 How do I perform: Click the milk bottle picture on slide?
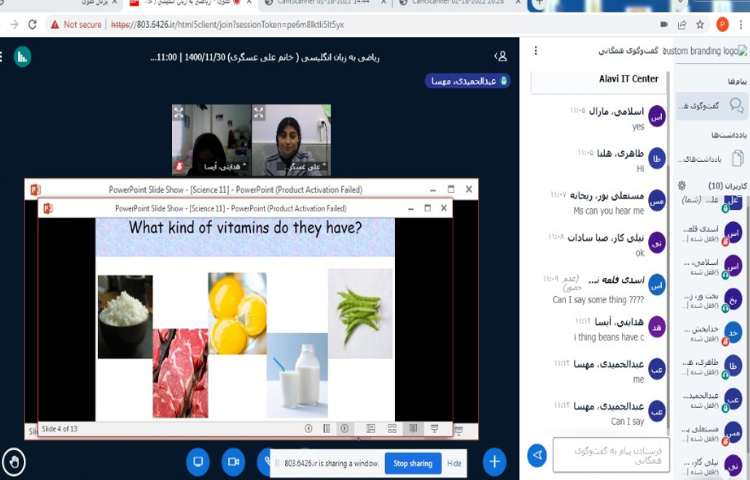coord(297,375)
